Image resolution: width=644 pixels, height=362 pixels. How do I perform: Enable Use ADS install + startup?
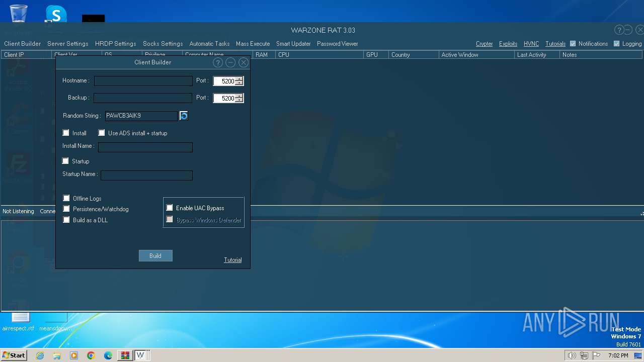[102, 133]
